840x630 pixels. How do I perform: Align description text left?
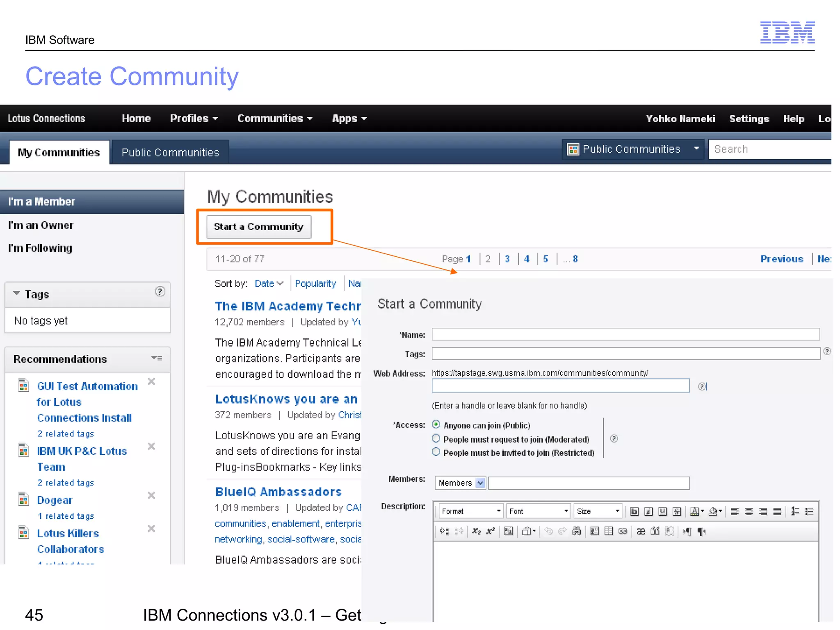pyautogui.click(x=735, y=511)
